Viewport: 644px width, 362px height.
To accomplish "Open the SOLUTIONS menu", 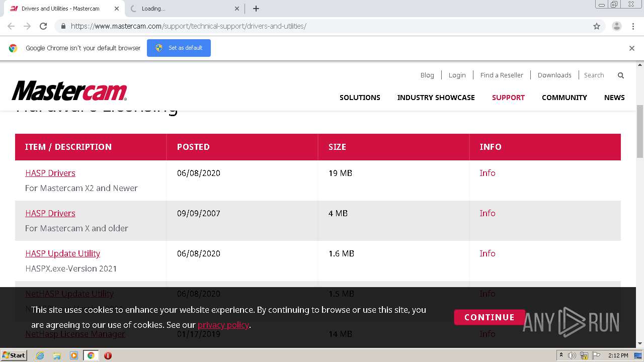I will 360,98.
